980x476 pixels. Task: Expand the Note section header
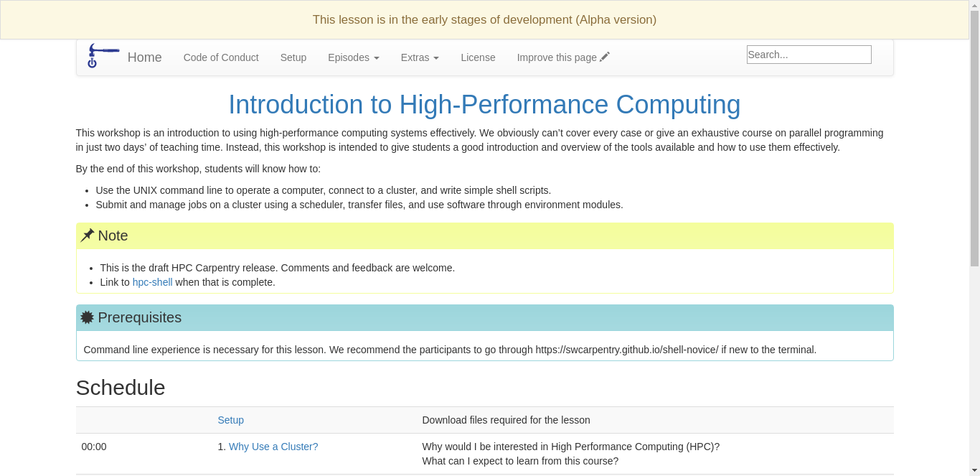113,235
